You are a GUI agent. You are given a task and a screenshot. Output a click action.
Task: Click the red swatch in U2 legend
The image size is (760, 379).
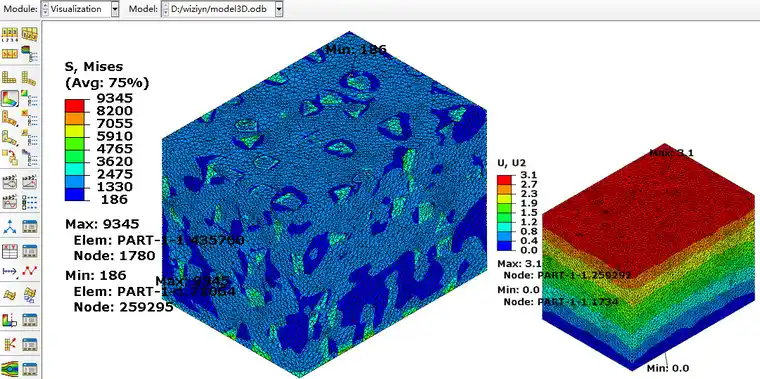coord(504,180)
